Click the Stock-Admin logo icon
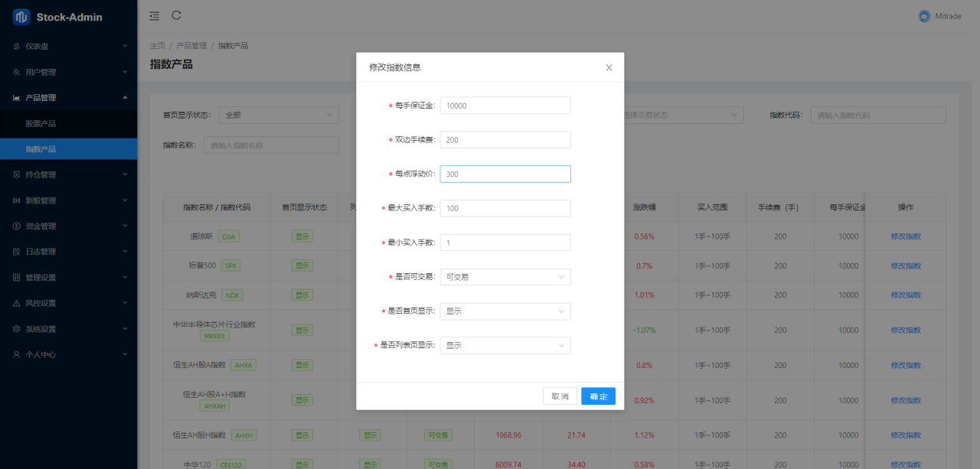Image resolution: width=980 pixels, height=469 pixels. 21,17
